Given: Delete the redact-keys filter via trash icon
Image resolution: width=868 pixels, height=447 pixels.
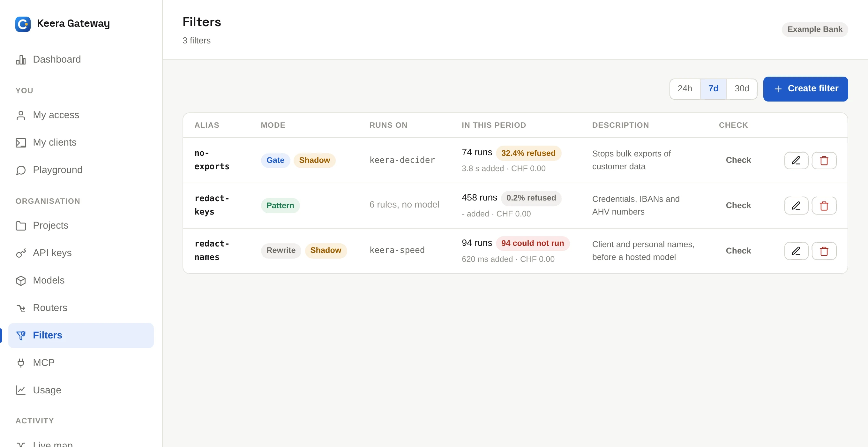Looking at the screenshot, I should coord(824,206).
